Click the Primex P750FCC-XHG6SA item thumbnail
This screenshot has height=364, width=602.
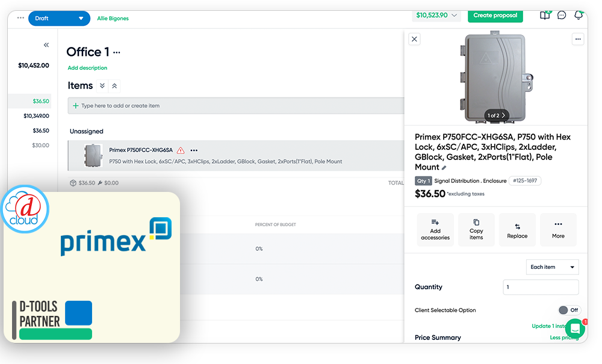(x=93, y=155)
